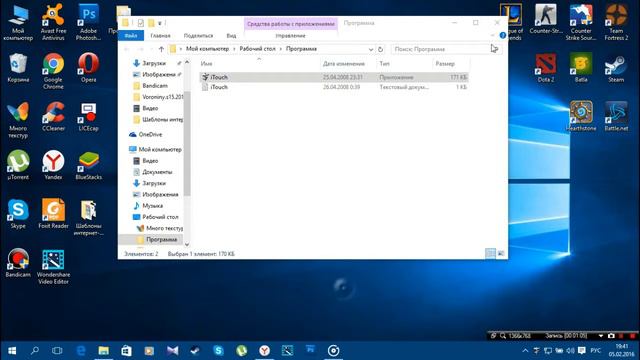The width and height of the screenshot is (640, 360).
Task: Click the Properties quick access toolbar icon
Action: (x=141, y=23)
